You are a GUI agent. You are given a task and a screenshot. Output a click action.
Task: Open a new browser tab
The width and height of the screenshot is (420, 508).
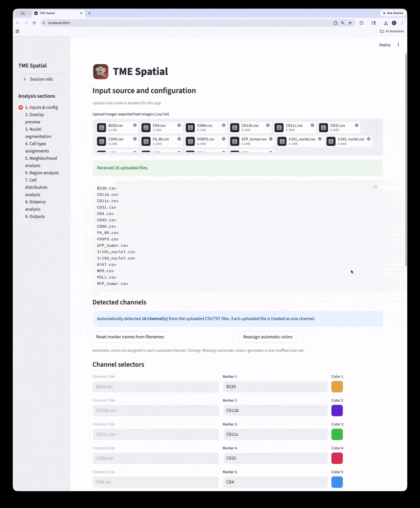89,13
